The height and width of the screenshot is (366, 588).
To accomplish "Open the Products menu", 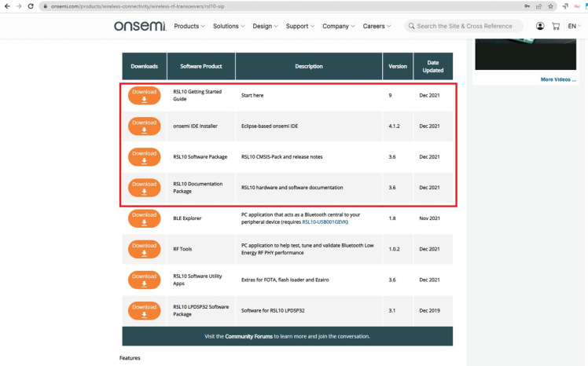I will point(189,26).
